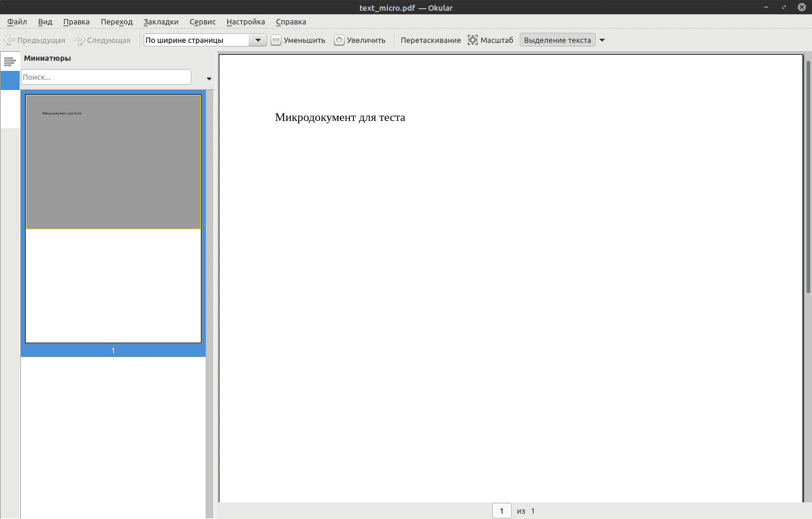
Task: Open the Файл menu
Action: pos(17,22)
